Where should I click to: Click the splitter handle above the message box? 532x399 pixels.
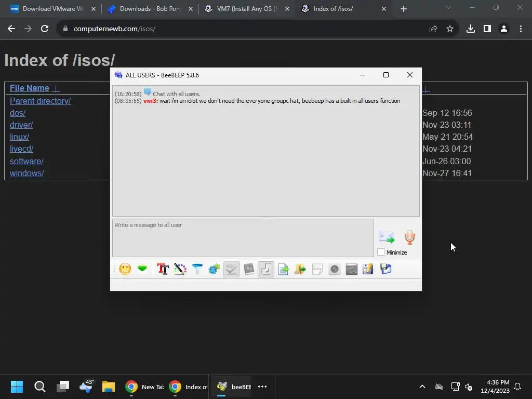point(266,218)
